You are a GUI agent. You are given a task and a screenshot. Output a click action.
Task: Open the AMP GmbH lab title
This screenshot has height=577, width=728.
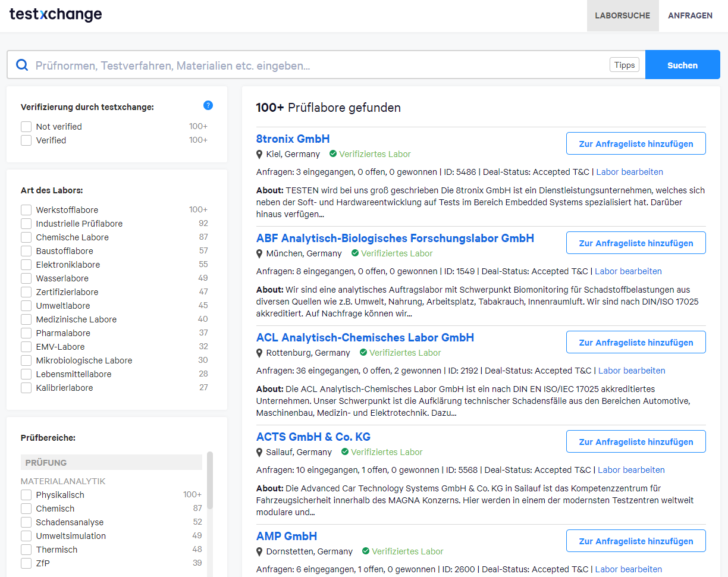287,537
